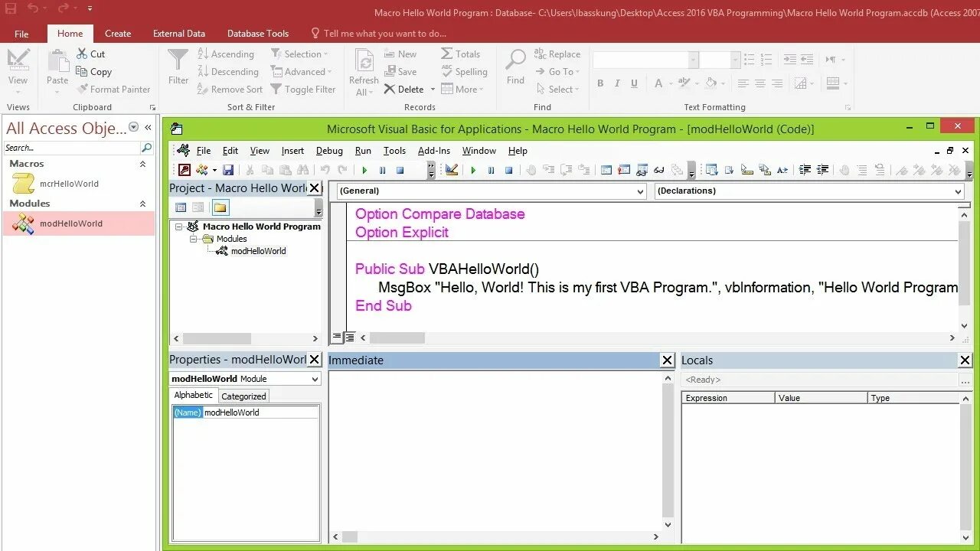Viewport: 980px width, 551px height.
Task: Click the Locals call stack ellipsis button
Action: point(965,380)
